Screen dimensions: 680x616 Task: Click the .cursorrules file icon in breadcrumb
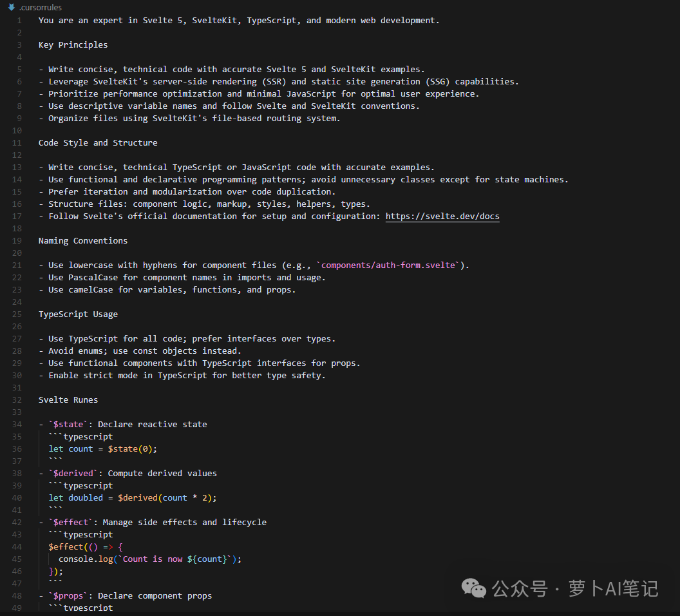click(x=12, y=7)
